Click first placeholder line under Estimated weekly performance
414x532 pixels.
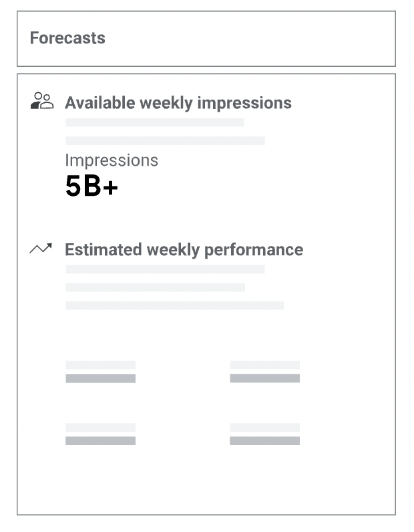[165, 269]
